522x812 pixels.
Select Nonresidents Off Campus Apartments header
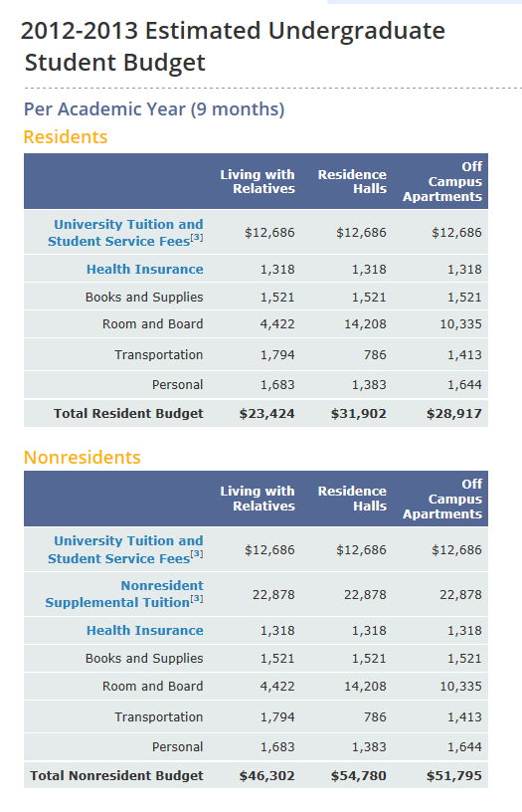click(442, 499)
